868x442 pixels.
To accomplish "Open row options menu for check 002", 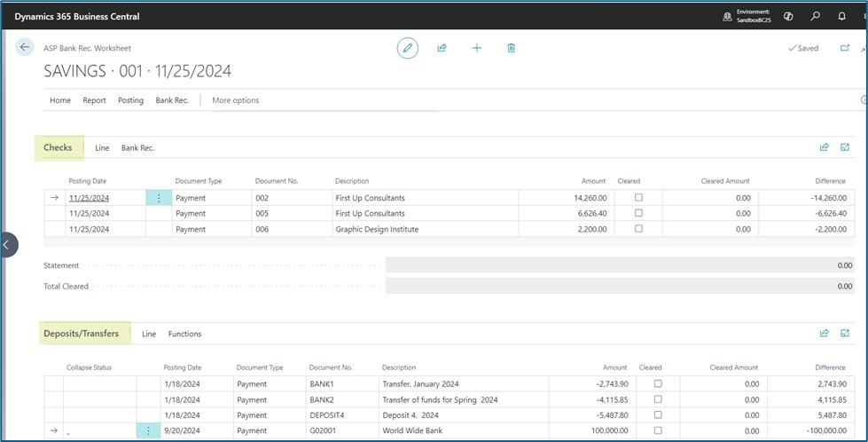I will click(x=159, y=198).
